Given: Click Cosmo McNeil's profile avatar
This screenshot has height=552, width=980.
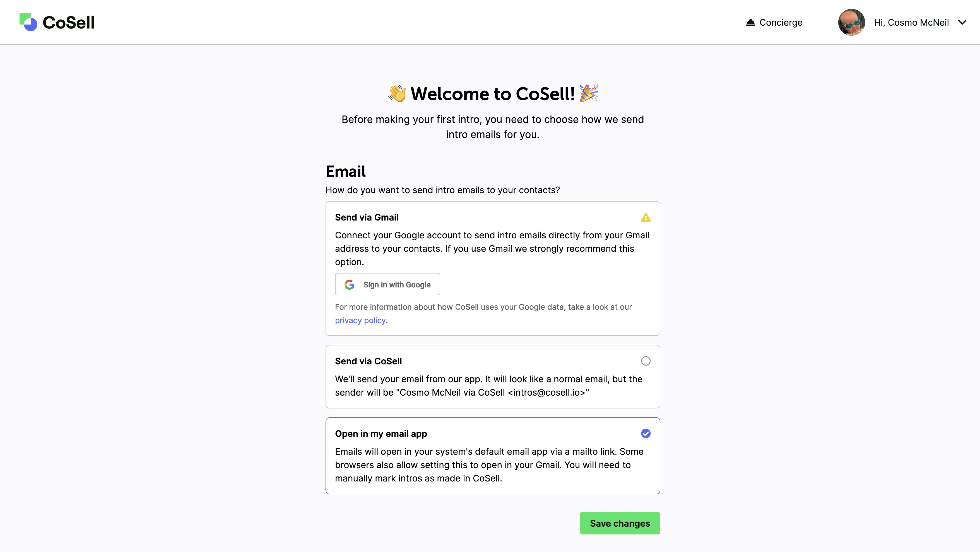Looking at the screenshot, I should tap(851, 22).
